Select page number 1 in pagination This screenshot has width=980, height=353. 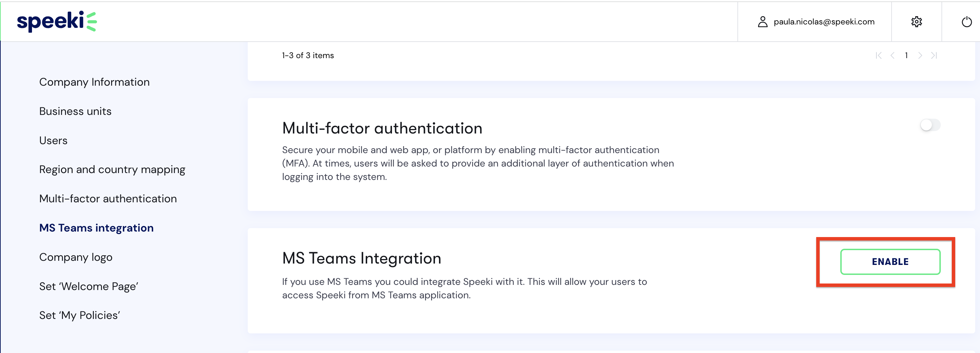pos(906,55)
